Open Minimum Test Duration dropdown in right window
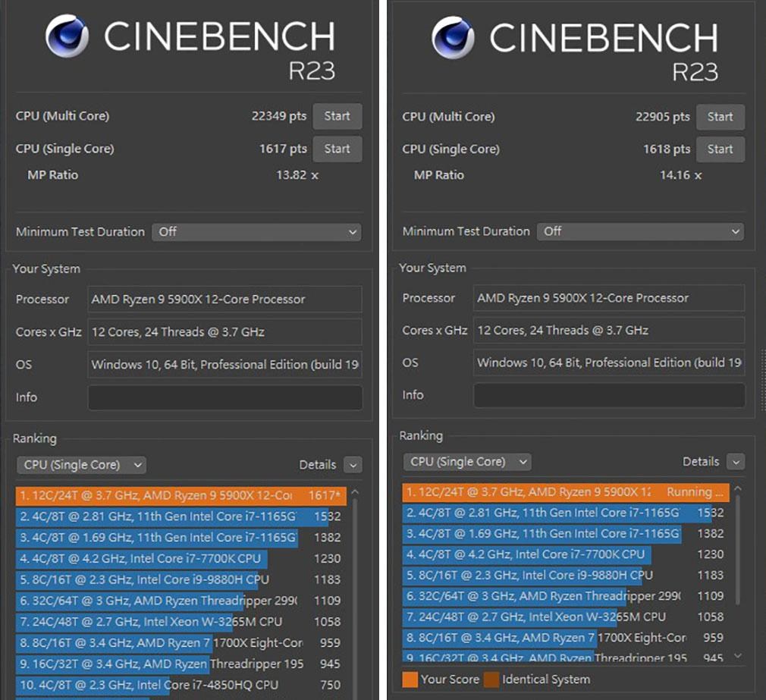 coord(641,231)
